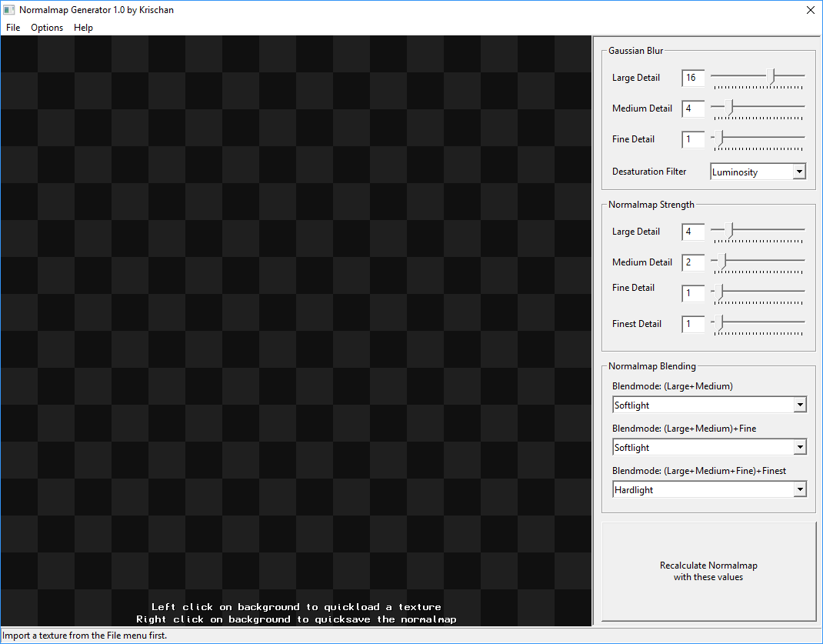This screenshot has height=644, width=823.
Task: Click Normalmap Strength Finest Detail value field
Action: [x=693, y=324]
